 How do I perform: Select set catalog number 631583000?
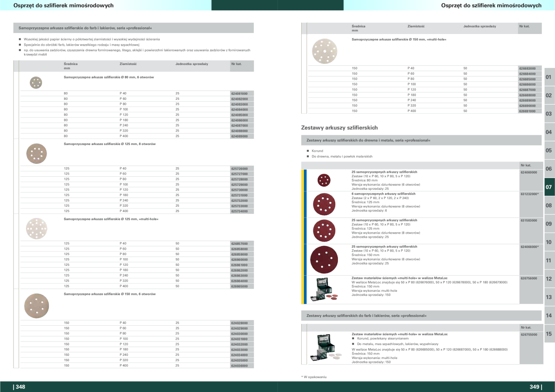529,221
